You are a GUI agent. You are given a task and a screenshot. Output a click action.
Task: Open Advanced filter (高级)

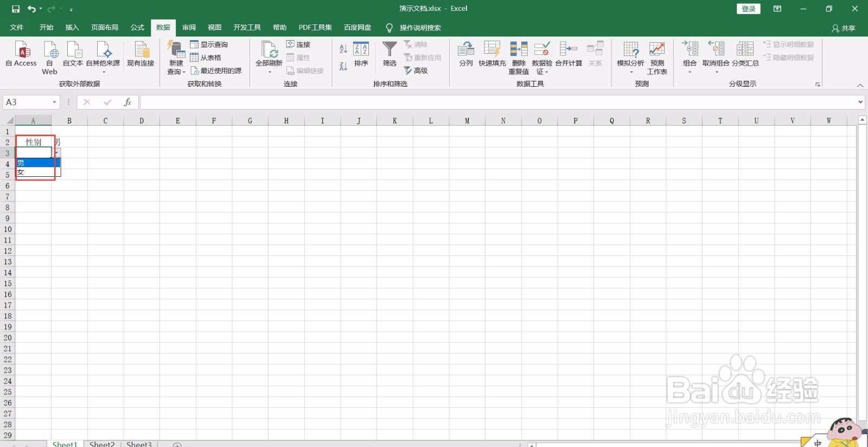click(416, 71)
